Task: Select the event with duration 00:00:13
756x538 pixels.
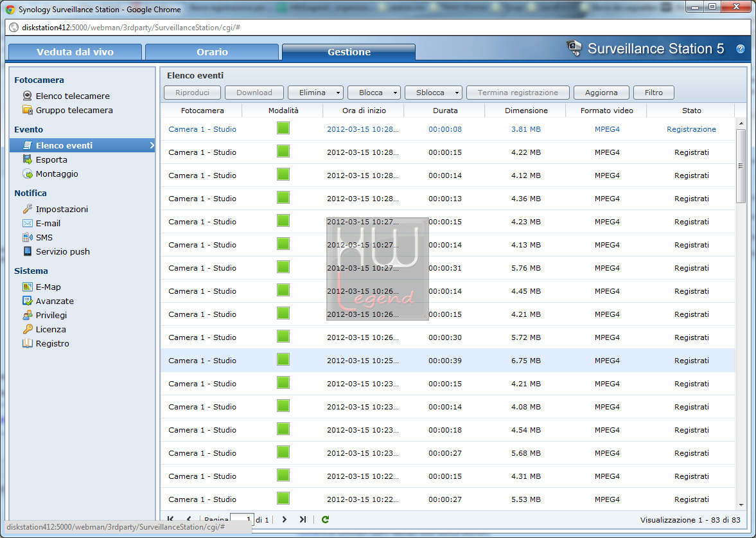Action: point(448,199)
